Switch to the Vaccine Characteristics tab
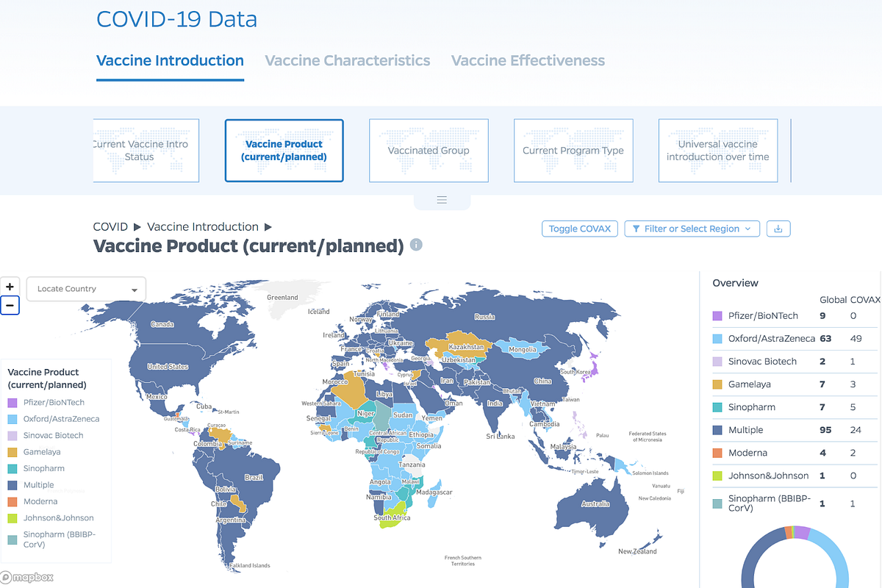The height and width of the screenshot is (588, 882). (347, 60)
